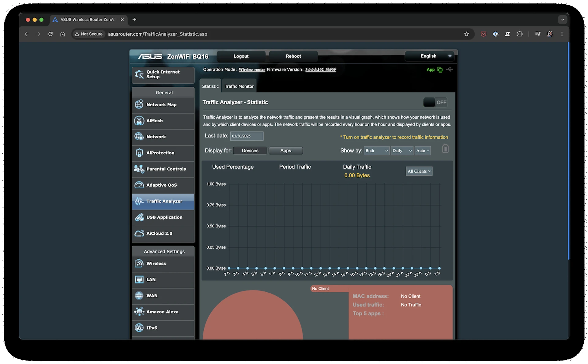Open the Wireless router operation mode link
This screenshot has height=364, width=588.
(x=252, y=70)
